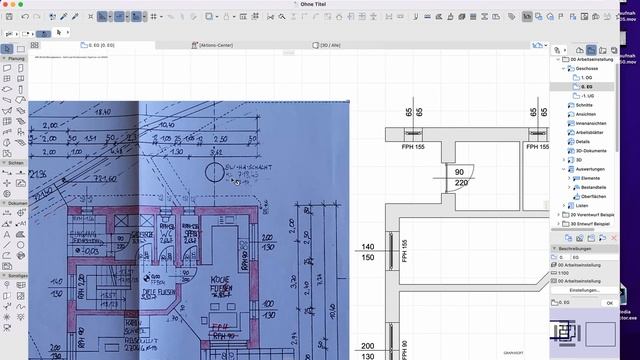The image size is (640, 360).
Task: Select Bestandteile under Auswertungen
Action: coord(593,187)
